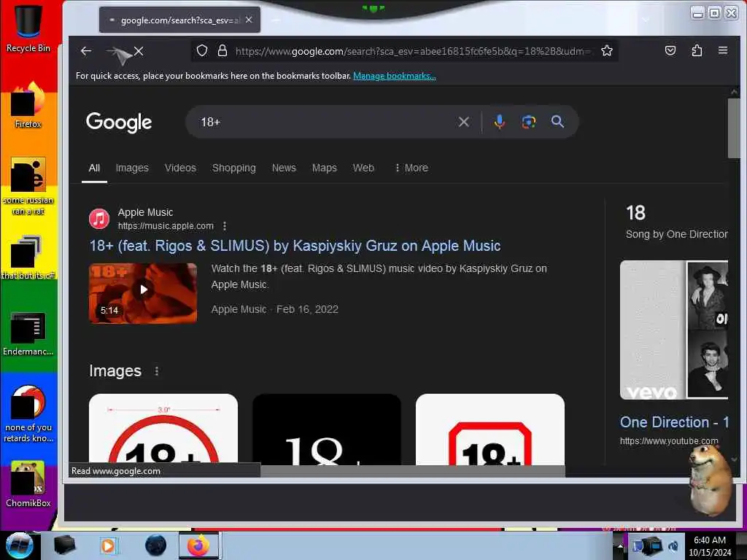The height and width of the screenshot is (560, 747).
Task: Select the Firefox taskbar button
Action: coord(198,545)
